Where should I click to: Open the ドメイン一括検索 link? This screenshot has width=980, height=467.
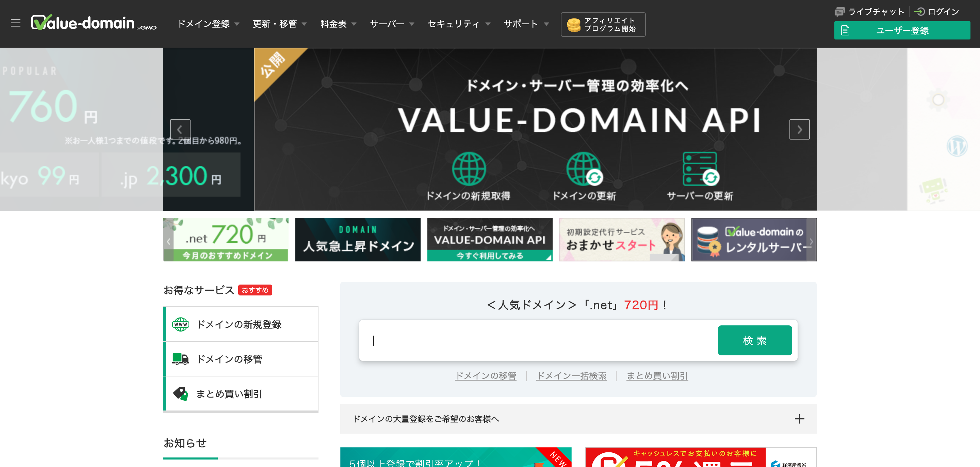(571, 376)
